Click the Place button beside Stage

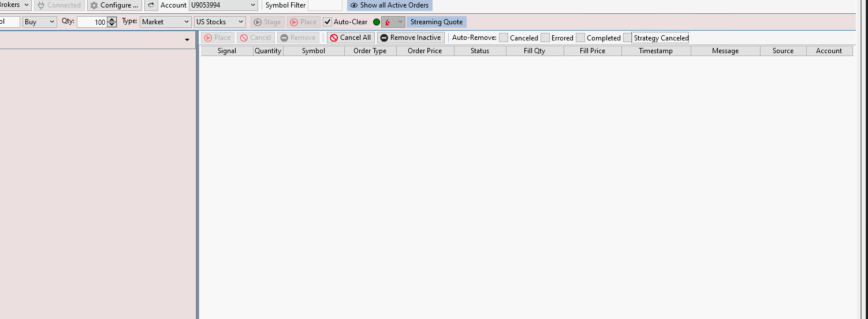303,22
